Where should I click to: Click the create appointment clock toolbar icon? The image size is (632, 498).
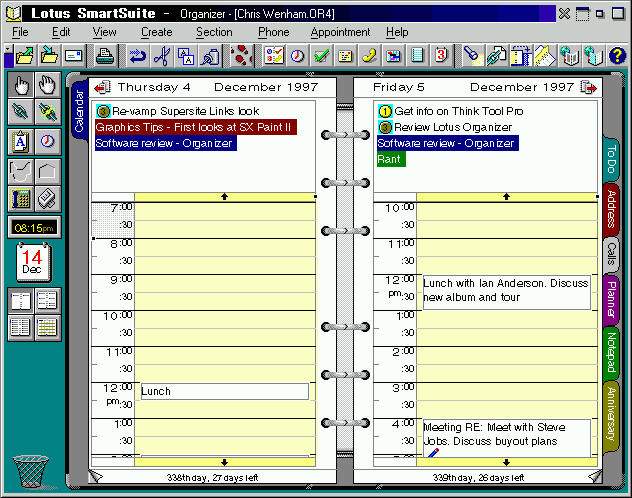click(x=298, y=56)
